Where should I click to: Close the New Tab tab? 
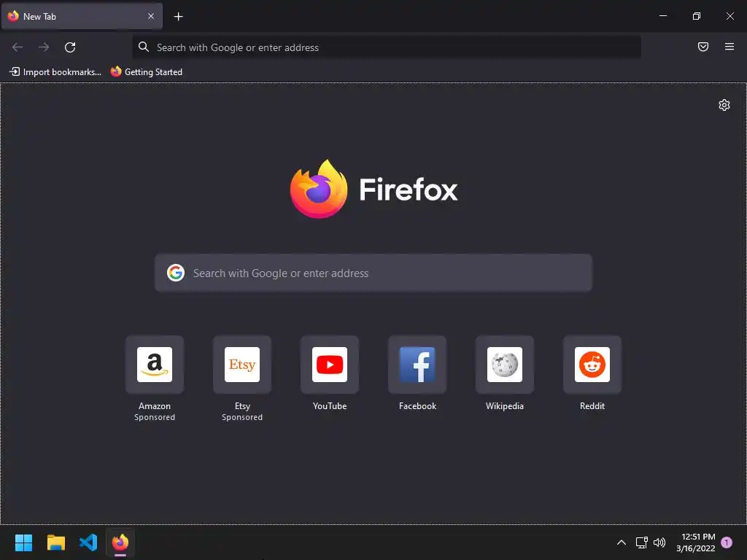[x=151, y=16]
